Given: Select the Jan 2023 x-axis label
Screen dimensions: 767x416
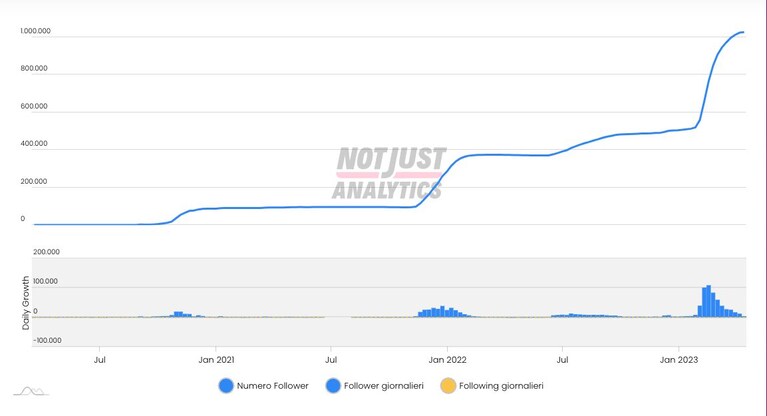Looking at the screenshot, I should pyautogui.click(x=678, y=360).
